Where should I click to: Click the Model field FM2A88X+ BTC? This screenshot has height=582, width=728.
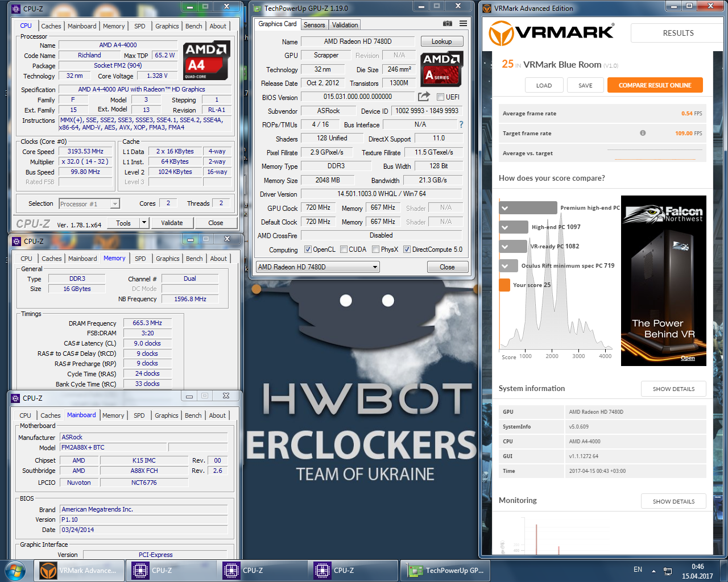113,448
